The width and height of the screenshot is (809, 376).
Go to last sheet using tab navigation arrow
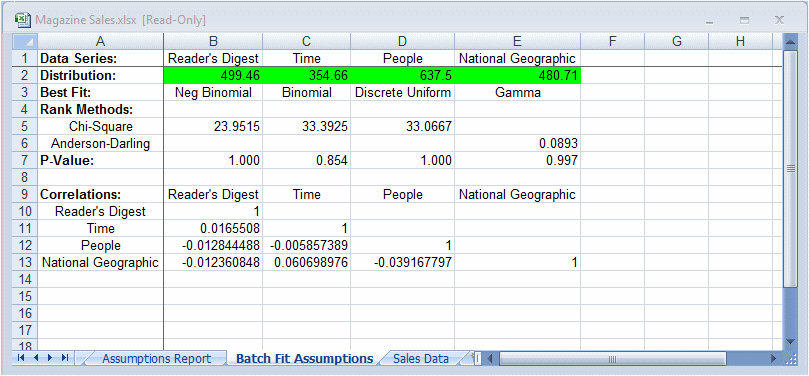click(65, 357)
